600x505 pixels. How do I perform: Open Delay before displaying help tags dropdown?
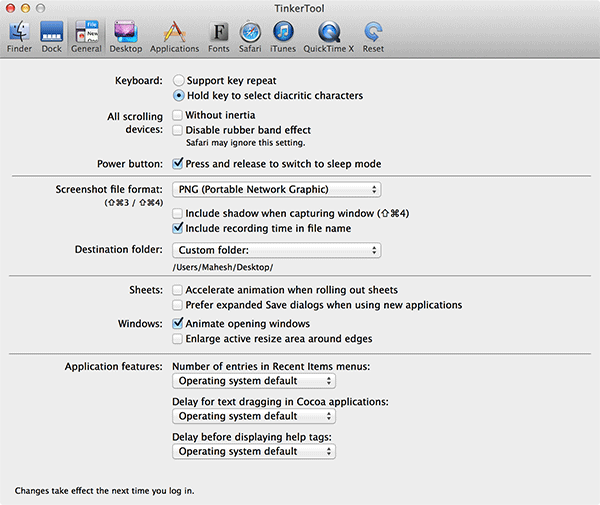[254, 451]
